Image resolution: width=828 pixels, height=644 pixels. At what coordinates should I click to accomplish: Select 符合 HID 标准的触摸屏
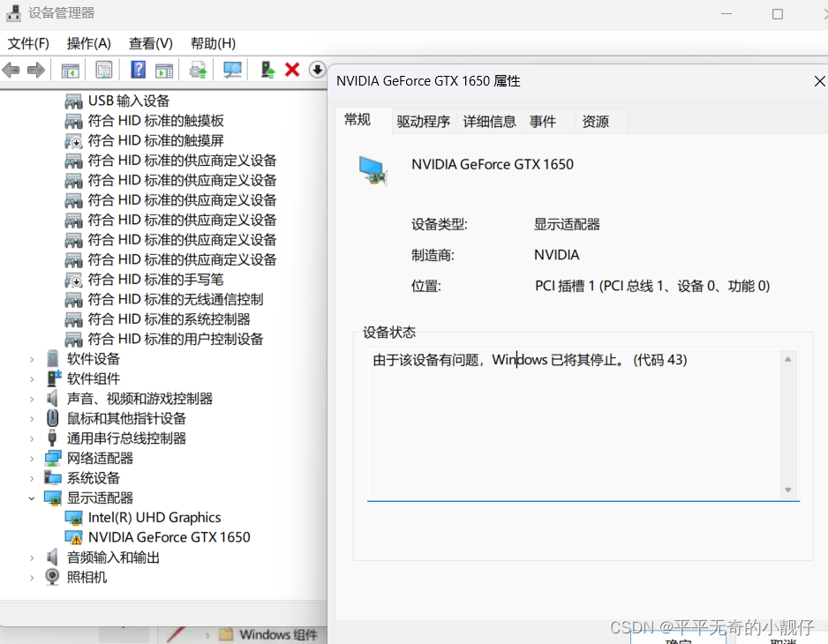pos(155,140)
